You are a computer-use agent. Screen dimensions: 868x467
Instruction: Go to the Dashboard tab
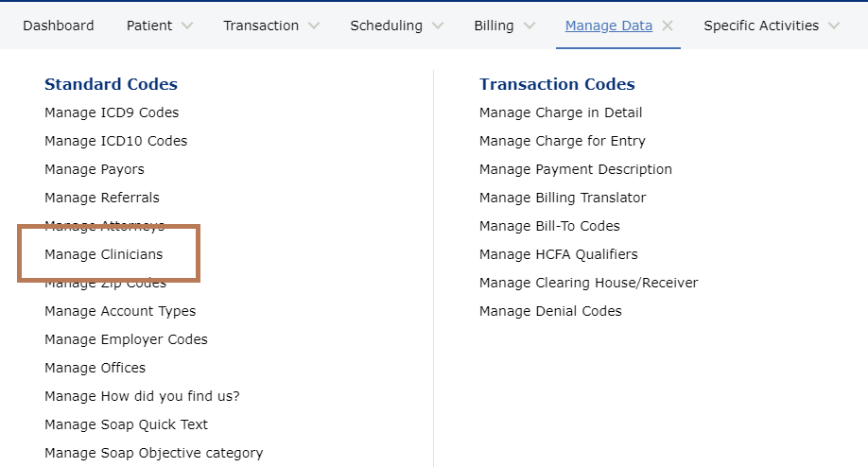(59, 26)
